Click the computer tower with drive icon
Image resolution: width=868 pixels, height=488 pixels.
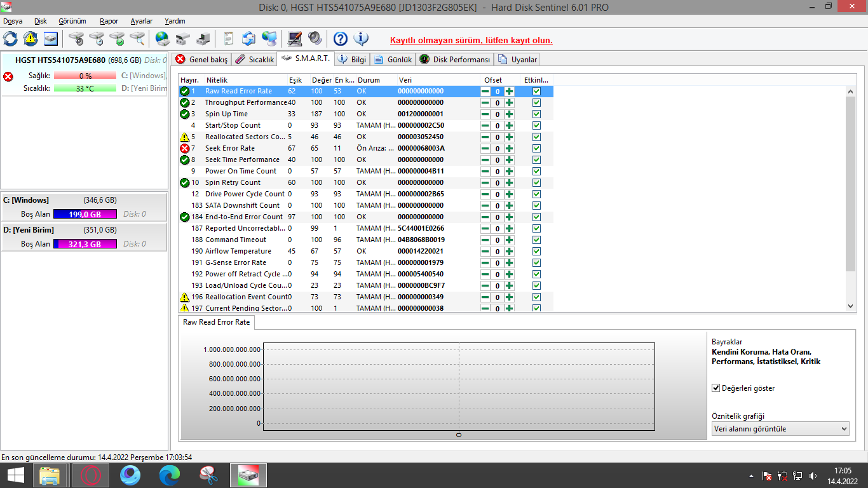pyautogui.click(x=203, y=39)
